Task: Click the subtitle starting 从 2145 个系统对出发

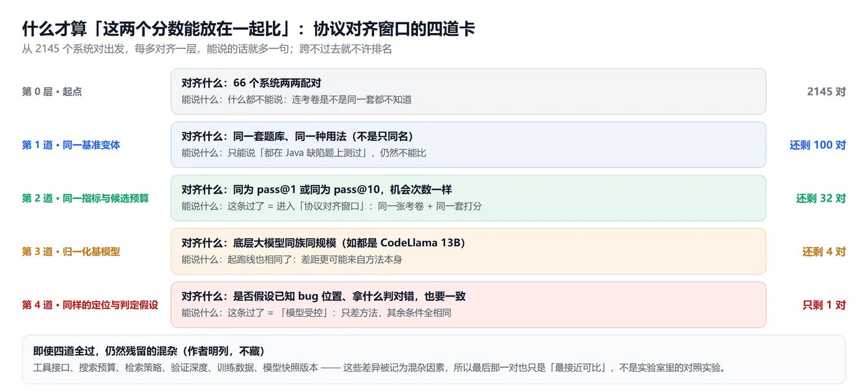Action: [x=207, y=49]
